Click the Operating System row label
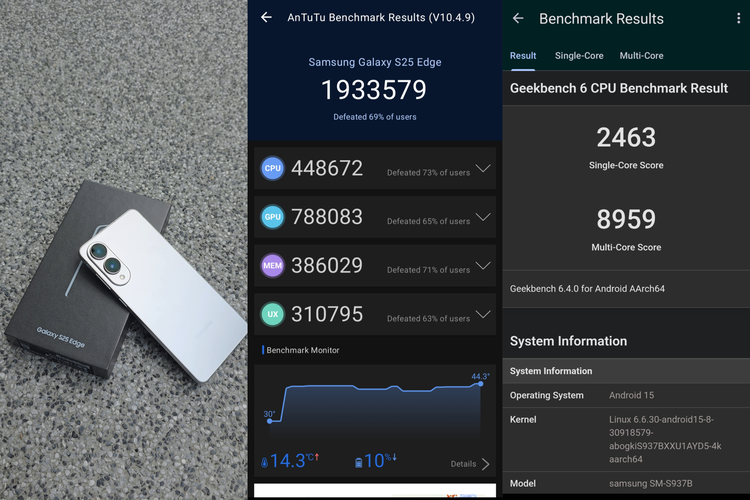The image size is (750, 500). (x=546, y=395)
